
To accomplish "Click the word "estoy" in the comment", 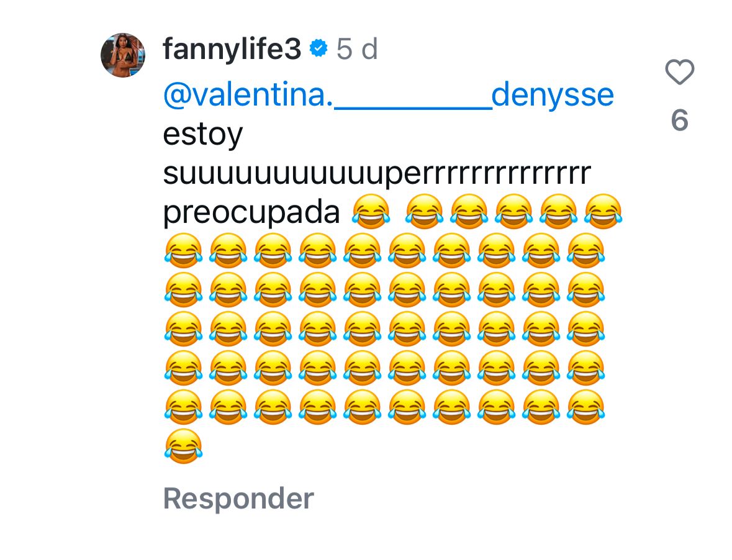I will [x=202, y=135].
